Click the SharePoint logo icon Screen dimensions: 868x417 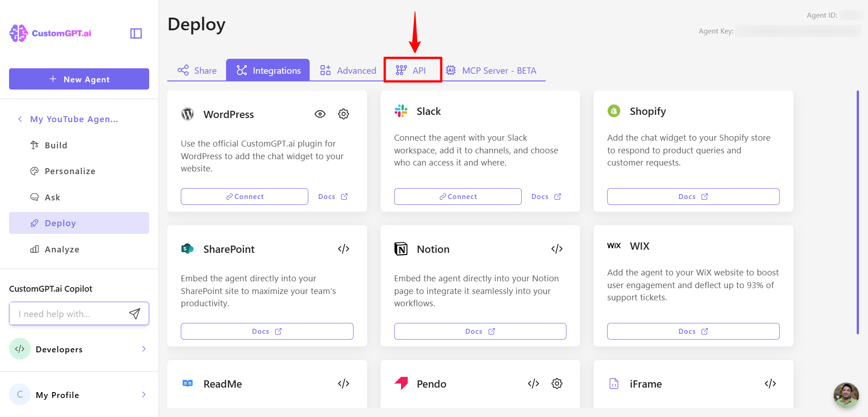pyautogui.click(x=188, y=249)
